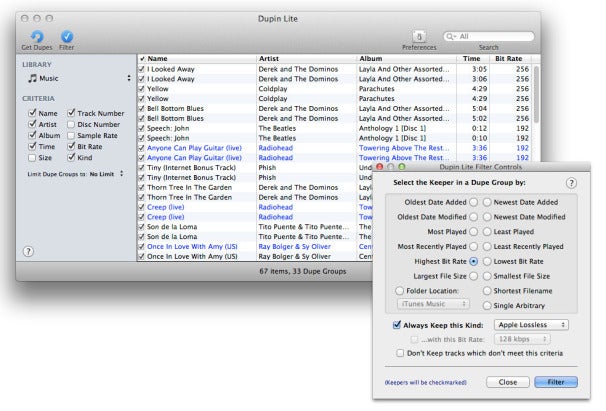This screenshot has height=411, width=606.
Task: Click the Get Dupes toolbar icon
Action: [x=37, y=37]
